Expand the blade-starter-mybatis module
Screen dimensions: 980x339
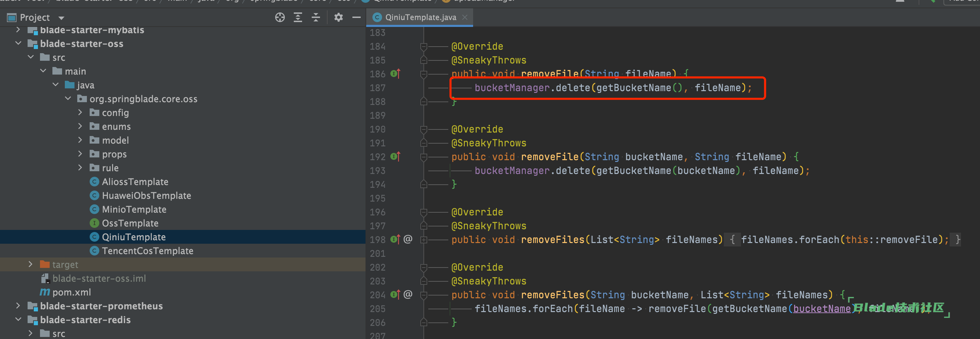click(x=18, y=30)
